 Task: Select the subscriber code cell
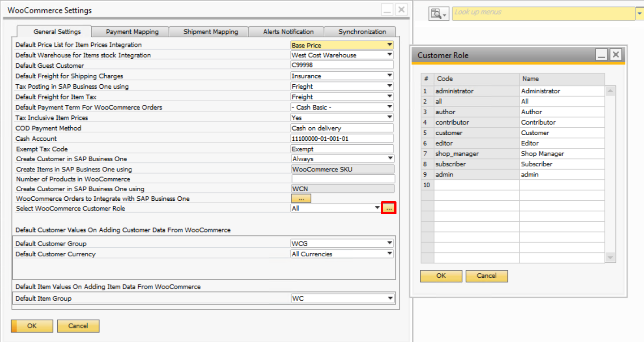tap(476, 164)
